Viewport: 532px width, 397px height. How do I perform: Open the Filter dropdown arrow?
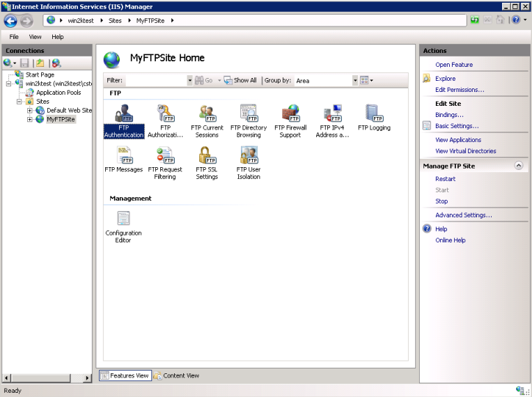coord(190,80)
